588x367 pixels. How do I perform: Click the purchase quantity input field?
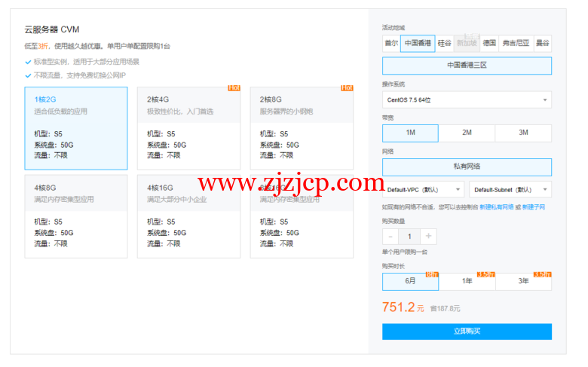409,237
